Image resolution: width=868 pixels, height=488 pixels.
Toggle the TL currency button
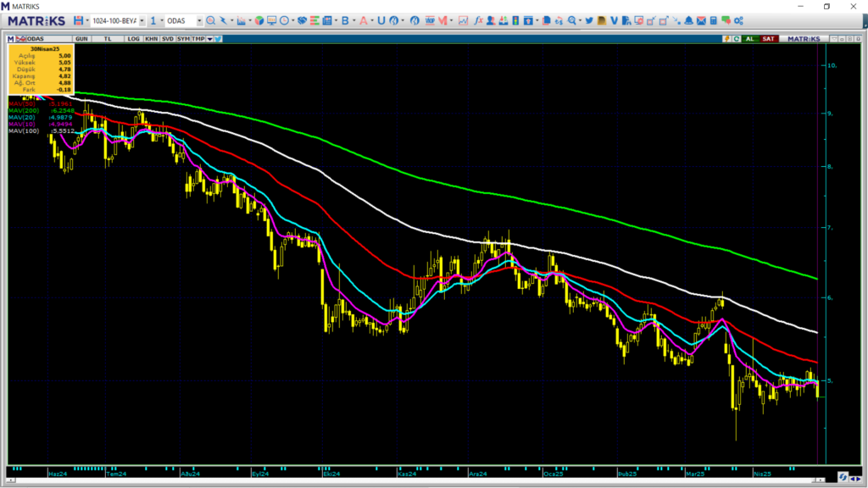tap(108, 38)
